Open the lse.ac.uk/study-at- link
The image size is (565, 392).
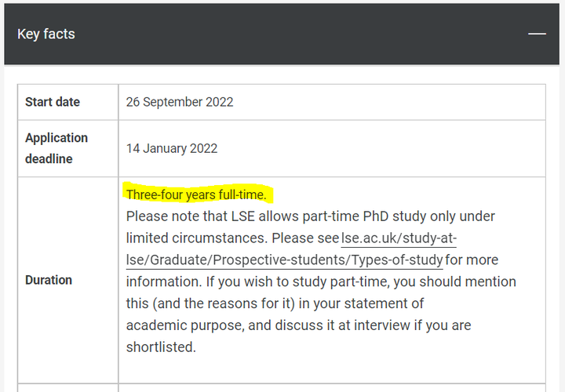[x=399, y=238]
